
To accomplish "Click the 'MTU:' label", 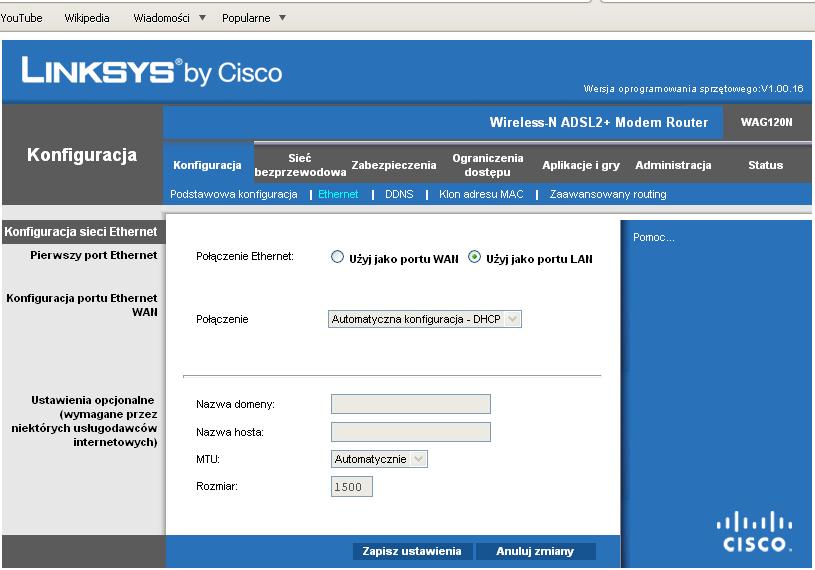I will coord(208,459).
